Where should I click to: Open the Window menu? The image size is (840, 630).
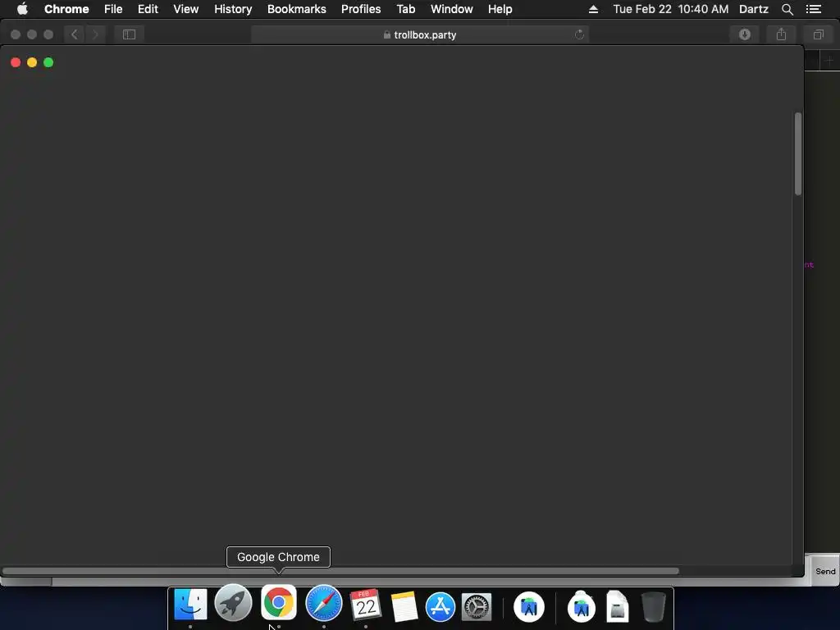click(452, 9)
